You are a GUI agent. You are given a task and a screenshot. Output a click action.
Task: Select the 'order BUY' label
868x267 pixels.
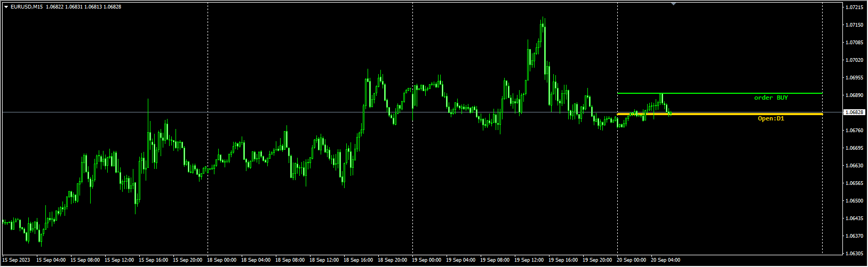[771, 98]
